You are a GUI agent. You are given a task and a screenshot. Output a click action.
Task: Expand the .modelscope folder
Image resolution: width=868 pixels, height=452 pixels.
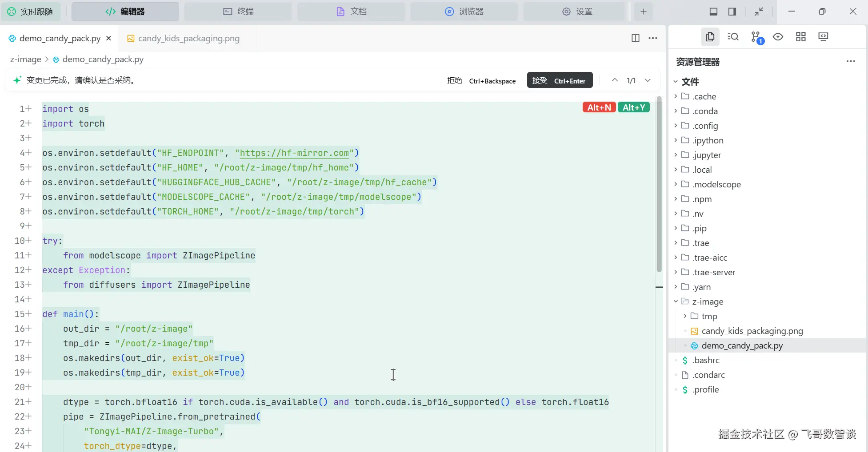click(716, 184)
